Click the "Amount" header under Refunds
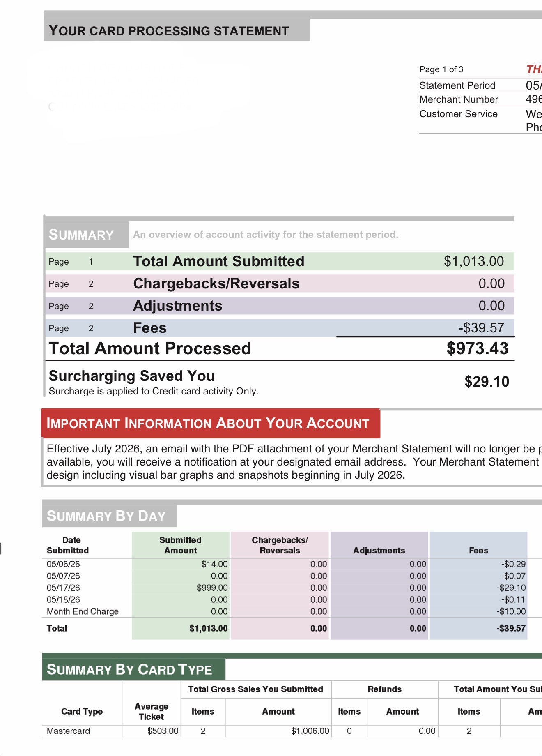Screen dimensions: 542x756 pyautogui.click(x=402, y=712)
